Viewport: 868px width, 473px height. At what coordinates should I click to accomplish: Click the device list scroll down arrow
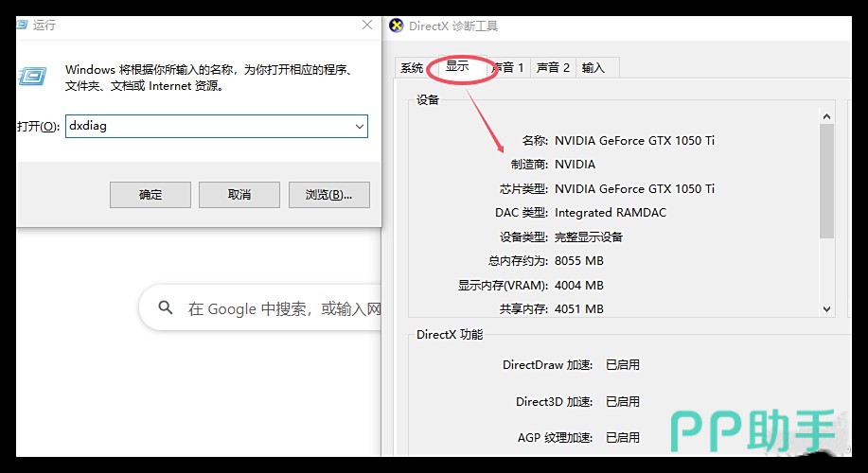point(826,308)
